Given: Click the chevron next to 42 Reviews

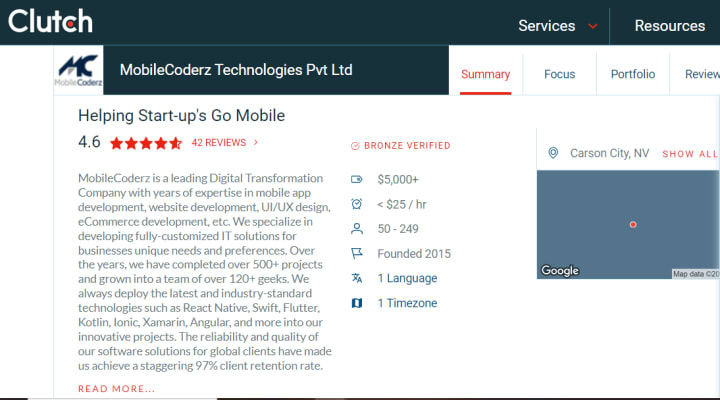Looking at the screenshot, I should (256, 142).
